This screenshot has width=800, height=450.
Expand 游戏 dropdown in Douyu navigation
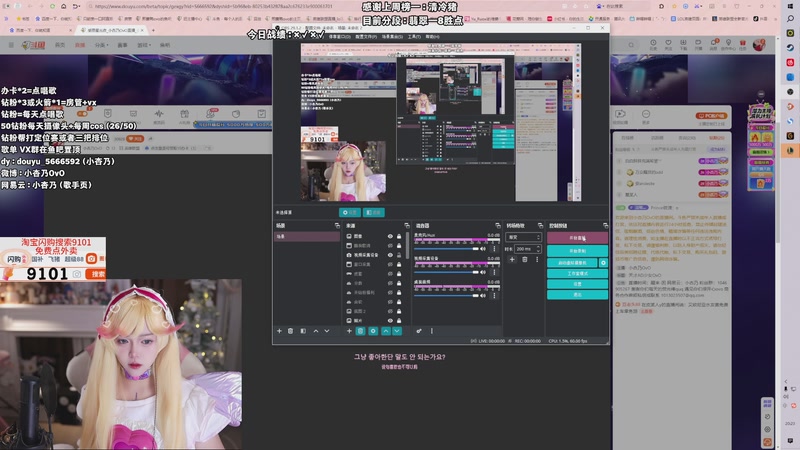pos(144,45)
